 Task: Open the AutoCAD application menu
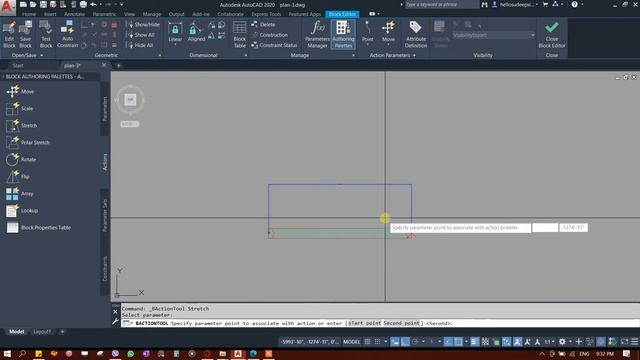click(x=8, y=7)
